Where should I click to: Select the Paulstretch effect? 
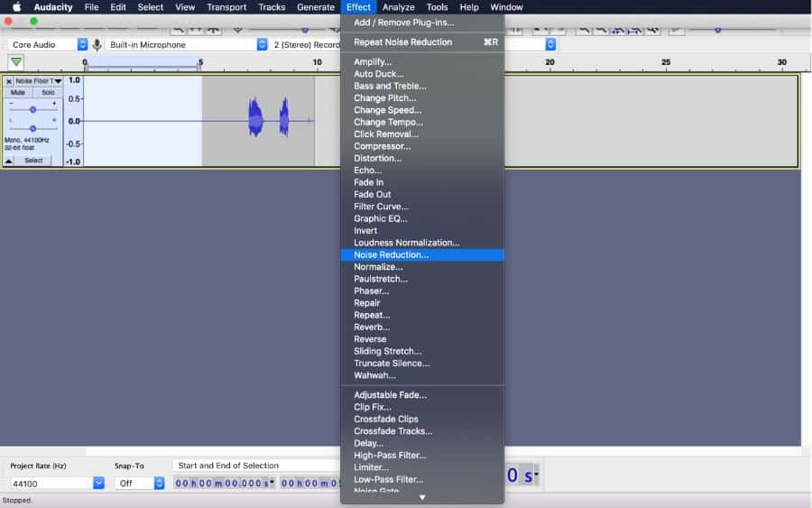tap(422, 279)
